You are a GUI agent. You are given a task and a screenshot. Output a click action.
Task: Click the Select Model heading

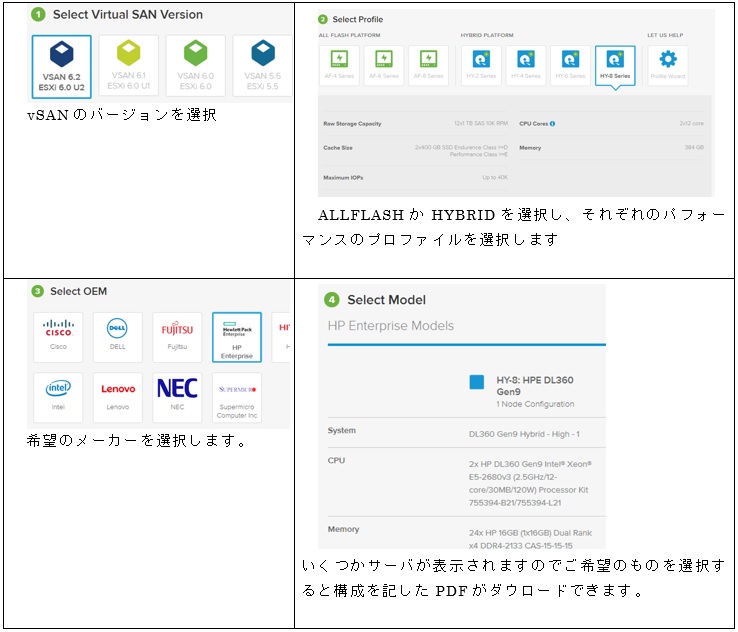(x=386, y=300)
